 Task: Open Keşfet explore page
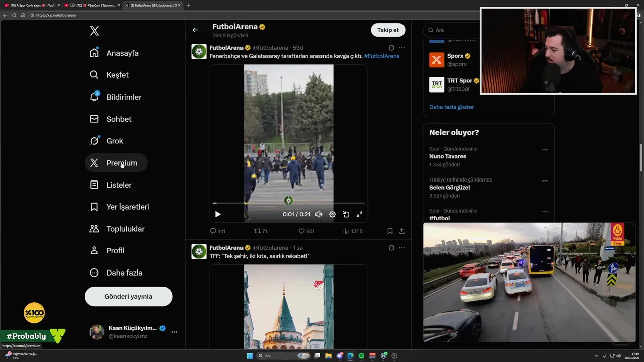click(110, 75)
